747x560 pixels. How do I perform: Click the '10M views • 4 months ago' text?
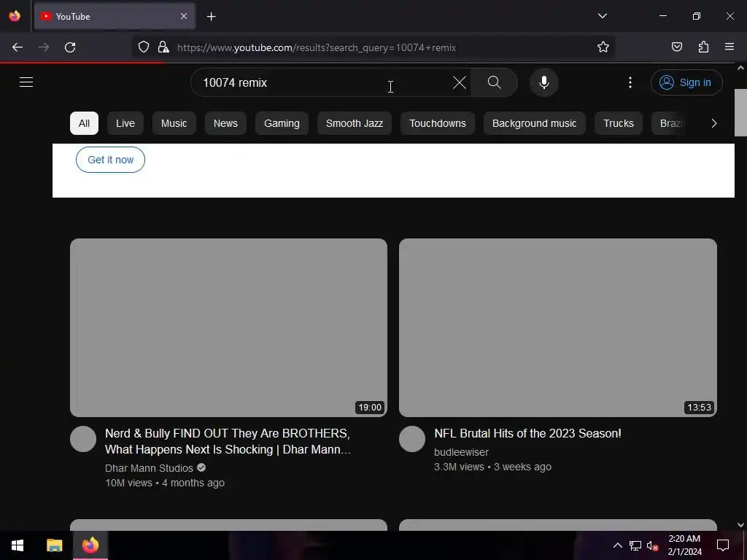click(165, 483)
